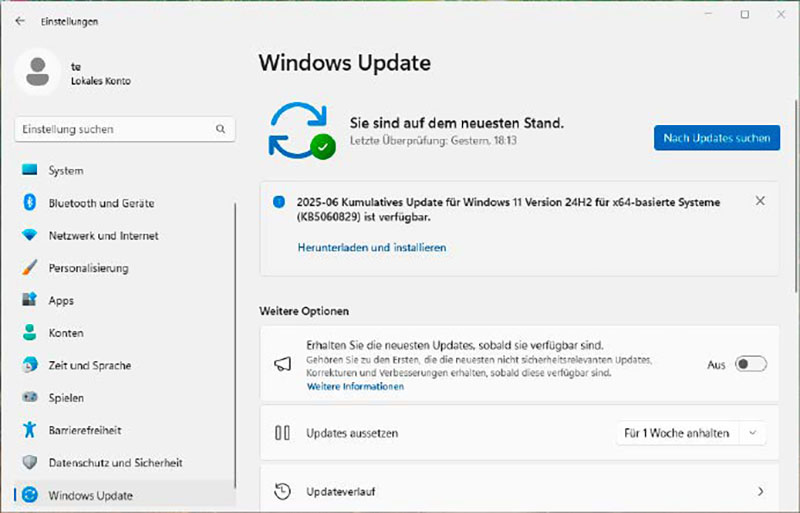Viewport: 800px width, 513px height.
Task: Select Konten in the sidebar
Action: (124, 333)
